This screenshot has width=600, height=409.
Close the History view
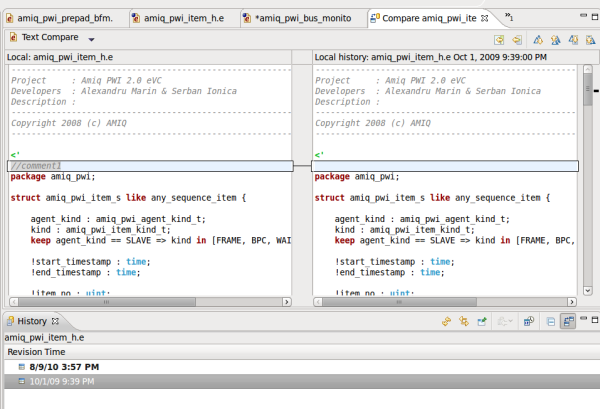tap(55, 321)
